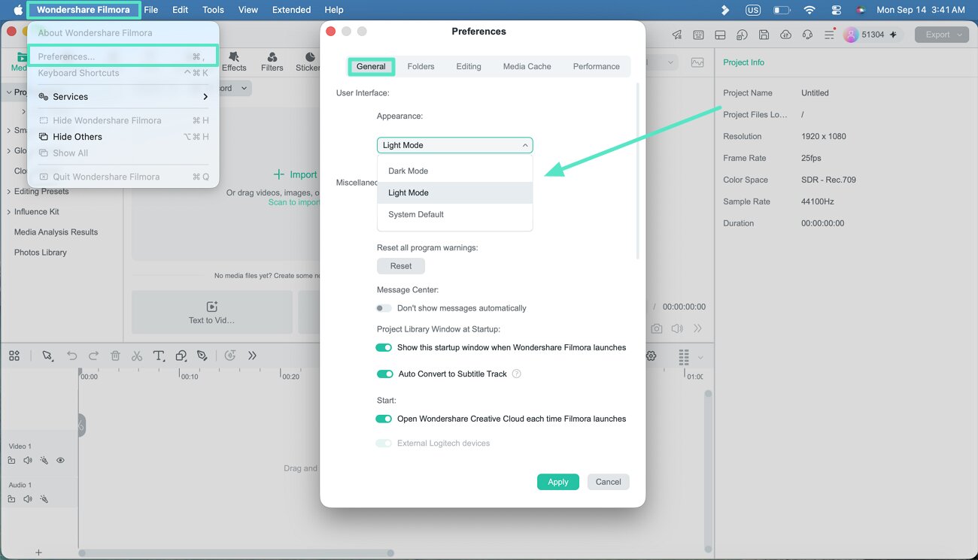This screenshot has width=978, height=560.
Task: Select the shape crop tool in timeline toolbar
Action: coord(181,356)
